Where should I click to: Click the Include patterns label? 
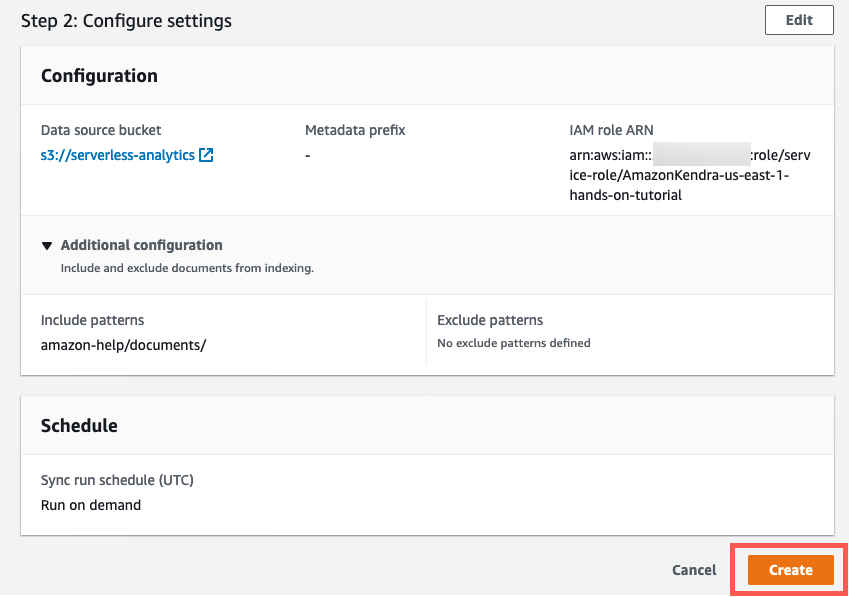pos(92,320)
